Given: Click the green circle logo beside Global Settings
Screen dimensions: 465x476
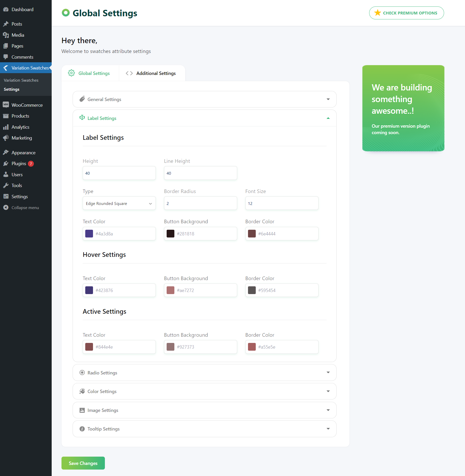Looking at the screenshot, I should [66, 13].
